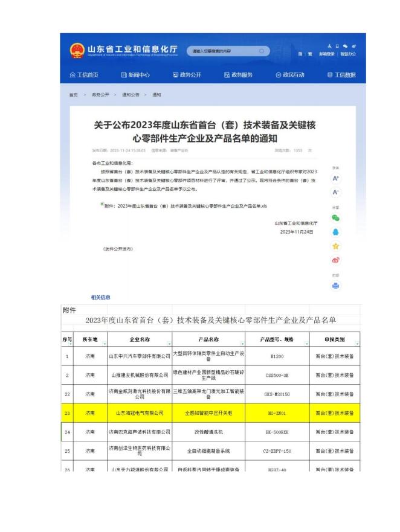Screen dimensions: 400x532
Task: Open the accessibility icon at top right
Action: point(329,46)
